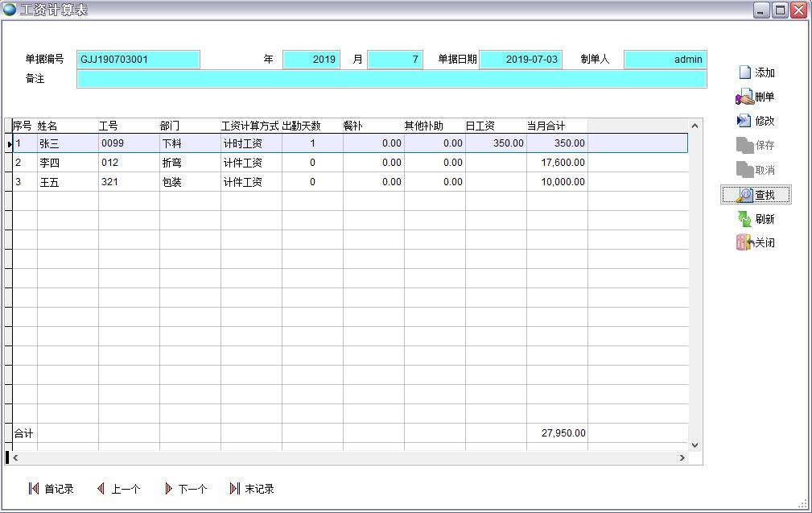Click 上一个 to view previous record
Image resolution: width=812 pixels, height=513 pixels.
tap(119, 488)
